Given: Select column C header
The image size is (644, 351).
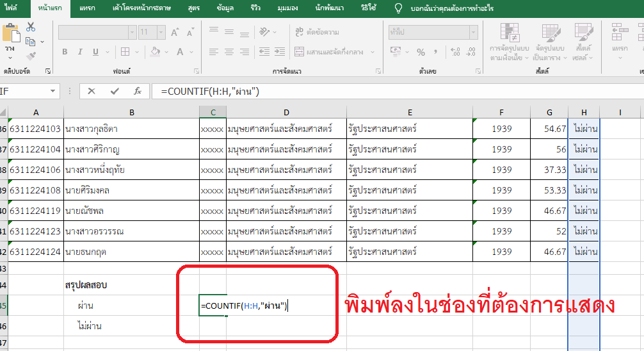Looking at the screenshot, I should coord(213,112).
